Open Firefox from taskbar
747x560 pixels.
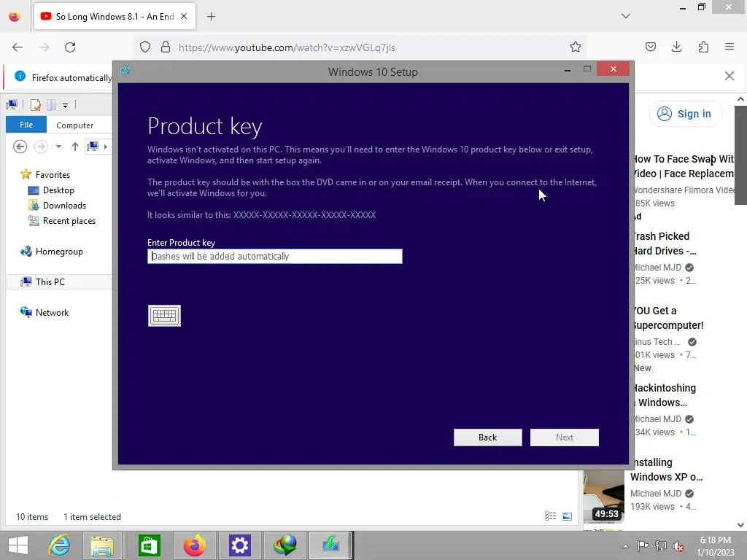click(194, 545)
